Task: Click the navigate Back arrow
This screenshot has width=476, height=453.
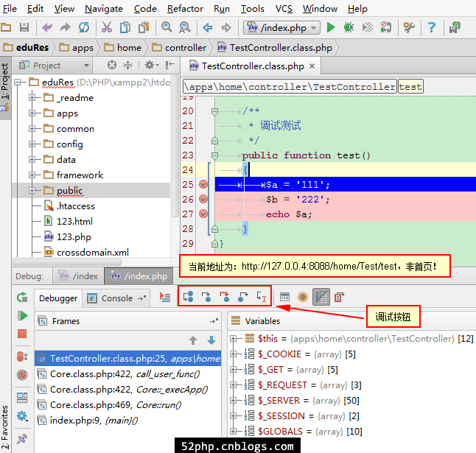Action: (x=208, y=28)
